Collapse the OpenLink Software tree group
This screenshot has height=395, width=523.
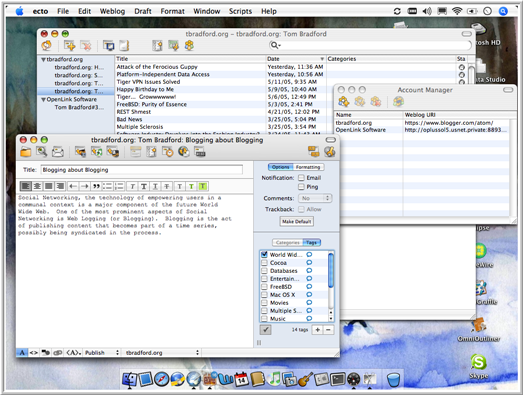pyautogui.click(x=43, y=99)
